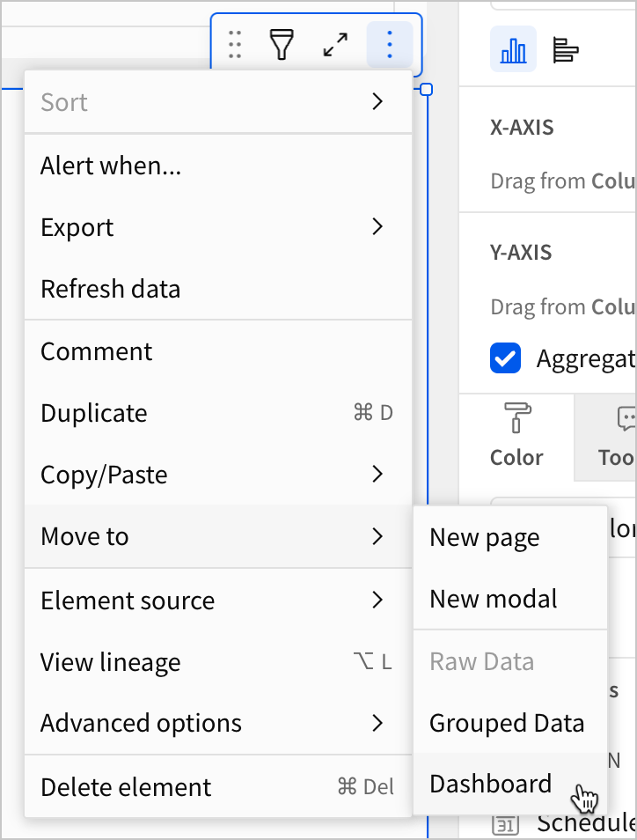Move element to New page

pos(485,537)
